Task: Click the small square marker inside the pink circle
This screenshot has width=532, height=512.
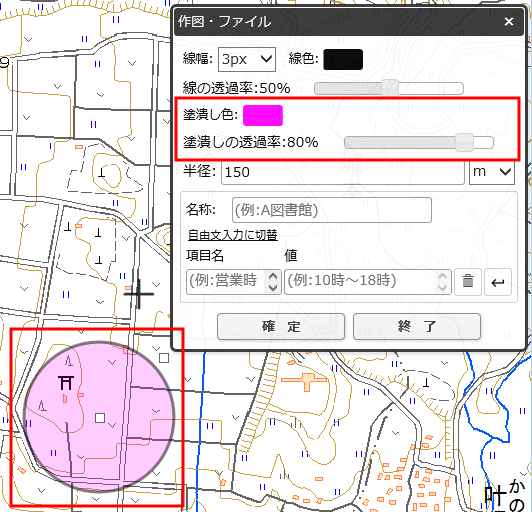Action: tap(100, 418)
